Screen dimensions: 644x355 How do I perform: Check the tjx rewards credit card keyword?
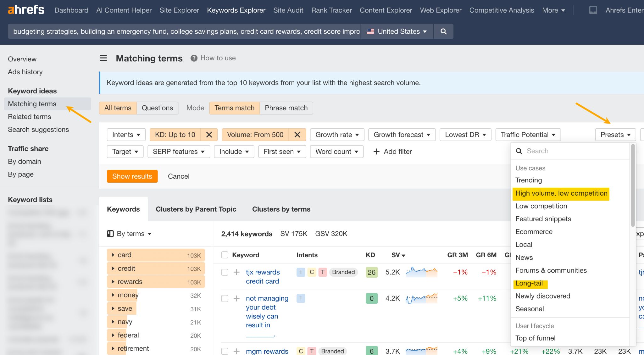[x=224, y=272]
